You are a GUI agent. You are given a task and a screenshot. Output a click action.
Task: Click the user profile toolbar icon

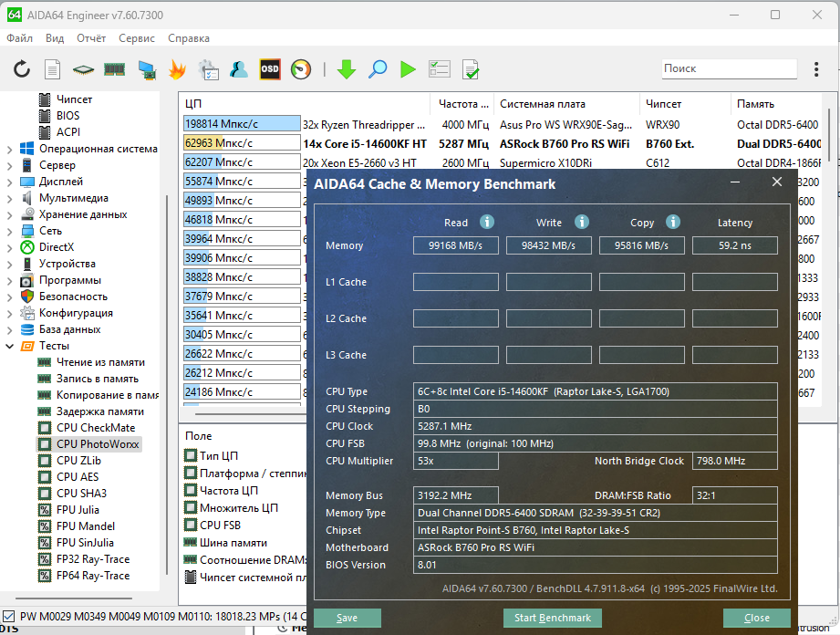pyautogui.click(x=239, y=69)
